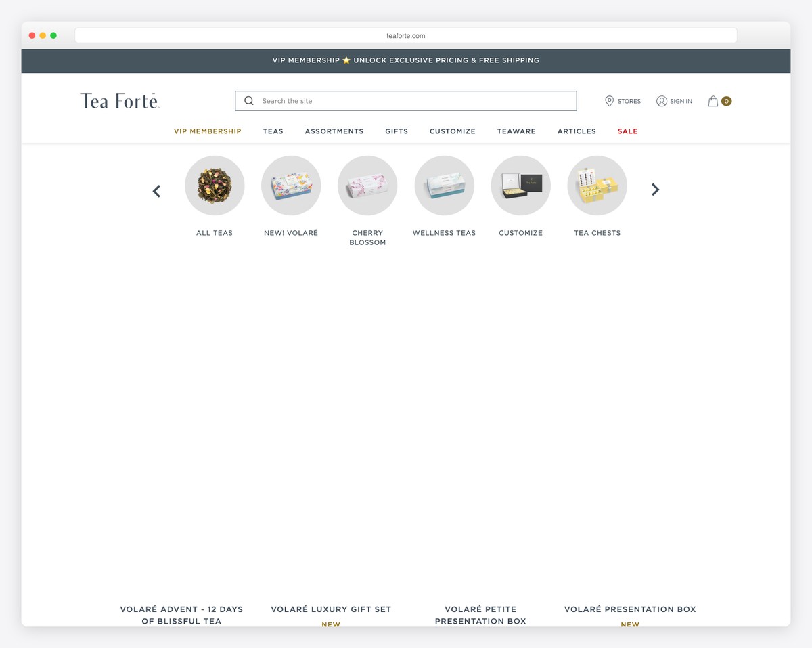Open the New! Volaré collection thumbnail
The width and height of the screenshot is (812, 648).
click(291, 185)
